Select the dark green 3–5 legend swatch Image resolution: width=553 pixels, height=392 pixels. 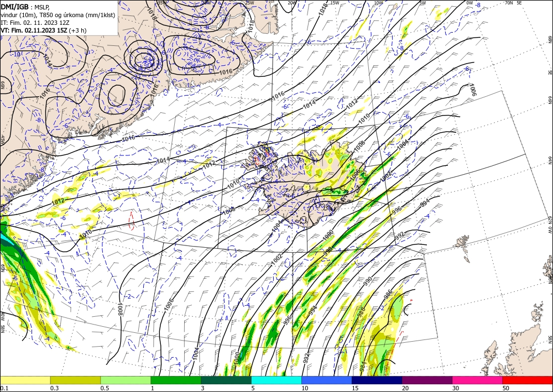(226, 380)
